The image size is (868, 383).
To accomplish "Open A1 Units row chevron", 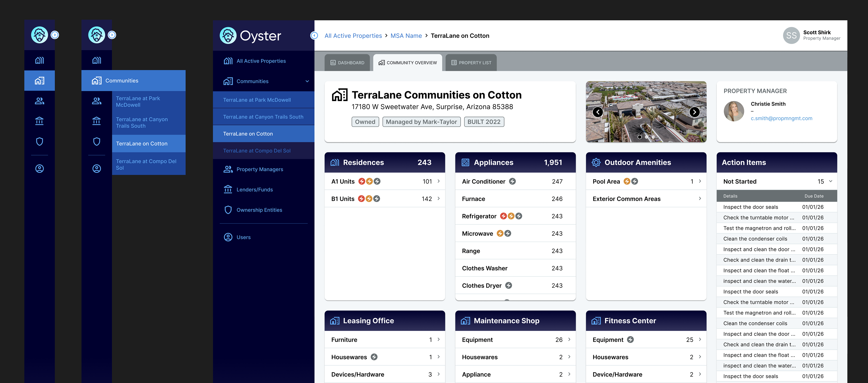I will pos(438,181).
